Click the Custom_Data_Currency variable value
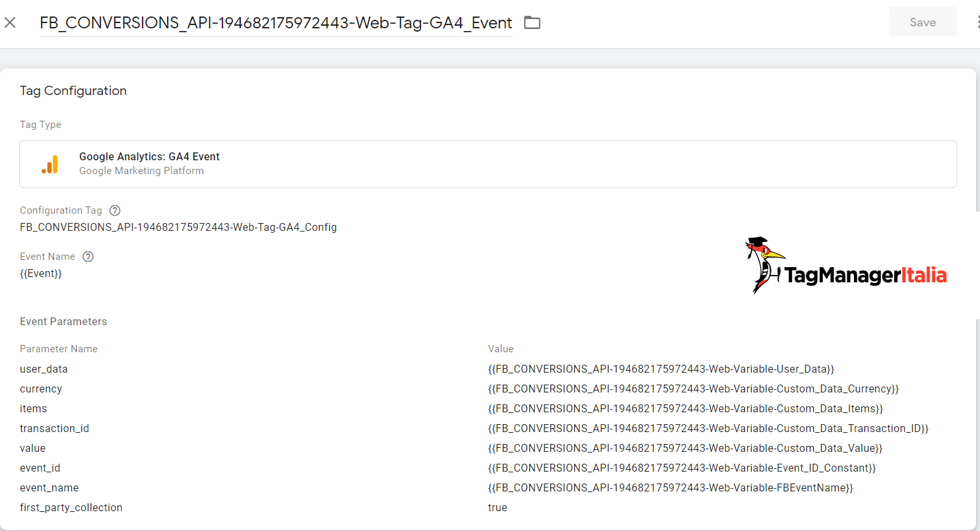This screenshot has width=980, height=531. [x=694, y=389]
